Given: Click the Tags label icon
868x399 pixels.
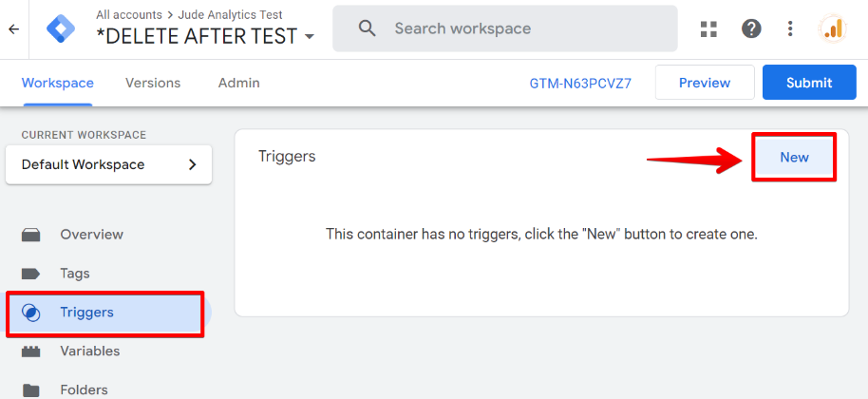Looking at the screenshot, I should tap(31, 274).
